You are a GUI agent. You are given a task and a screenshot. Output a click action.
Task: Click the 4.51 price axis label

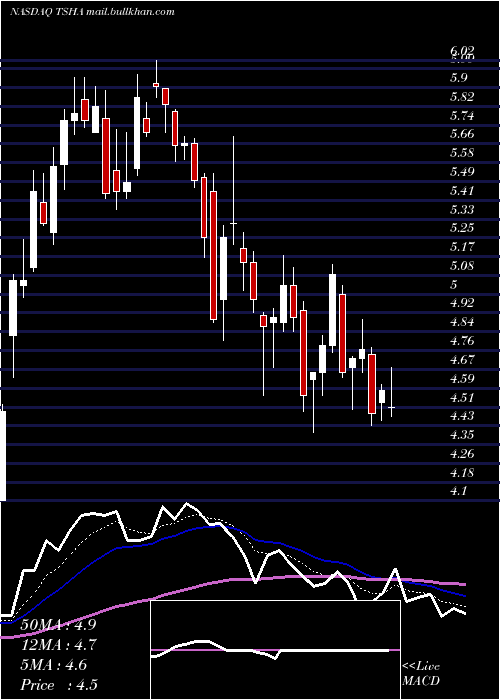click(462, 397)
